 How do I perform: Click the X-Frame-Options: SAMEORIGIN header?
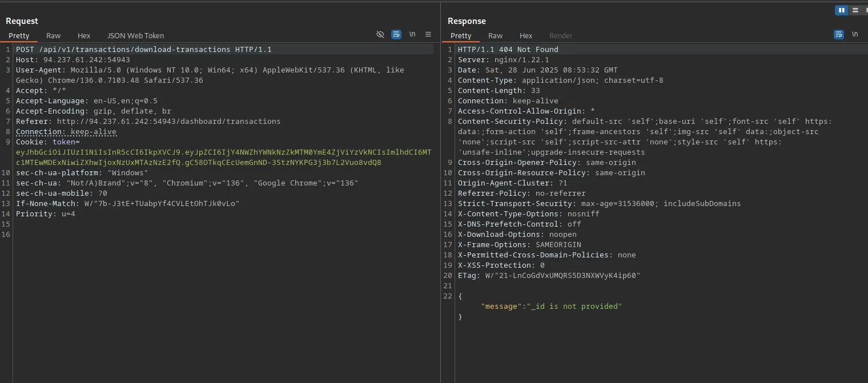click(x=520, y=245)
